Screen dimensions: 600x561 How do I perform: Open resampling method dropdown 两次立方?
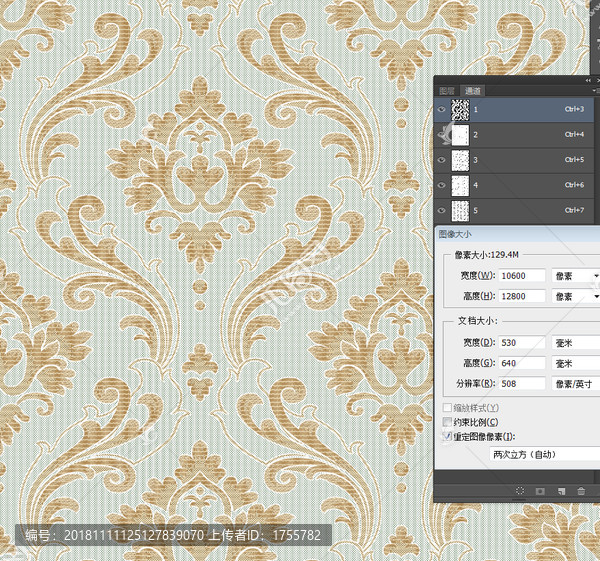pos(545,455)
